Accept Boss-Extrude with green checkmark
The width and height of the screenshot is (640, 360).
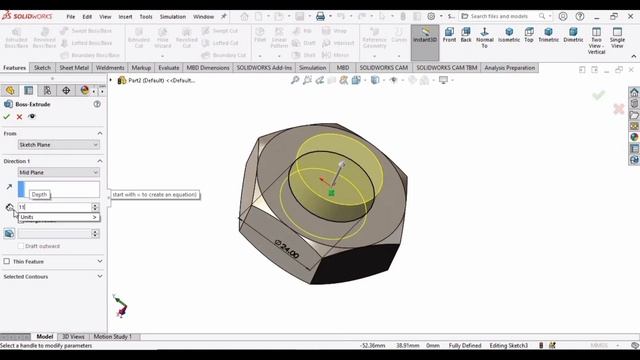point(7,117)
